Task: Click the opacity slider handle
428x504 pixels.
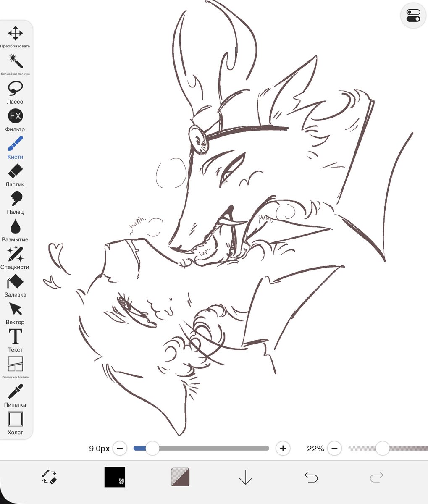Action: pyautogui.click(x=383, y=448)
